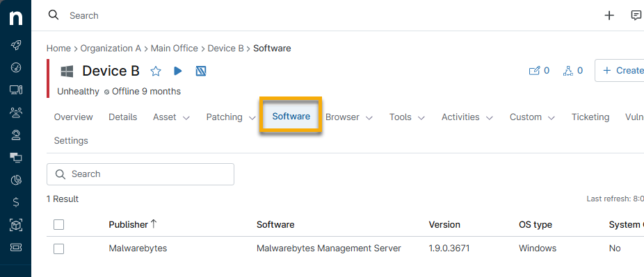Click the OS type column header
Image resolution: width=644 pixels, height=277 pixels.
(536, 224)
